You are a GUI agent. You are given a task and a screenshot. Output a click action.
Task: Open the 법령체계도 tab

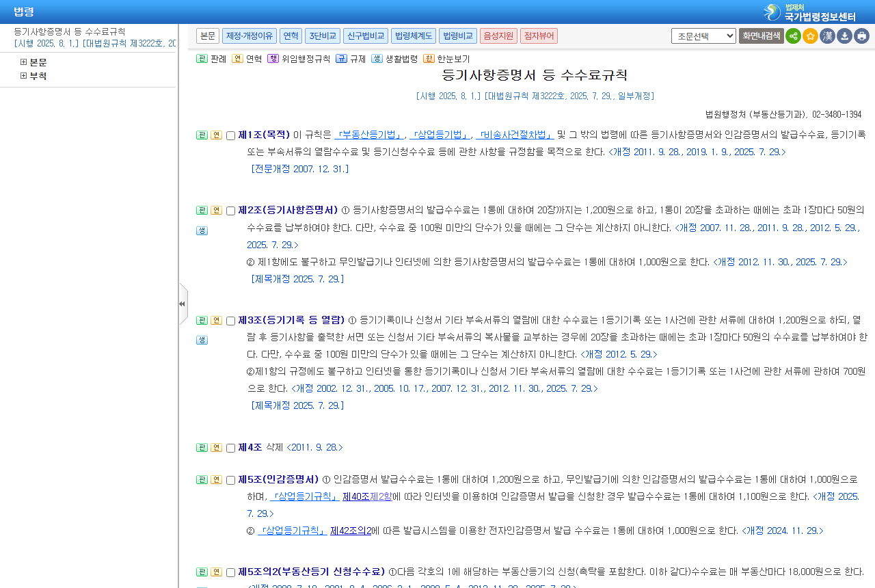pos(414,36)
